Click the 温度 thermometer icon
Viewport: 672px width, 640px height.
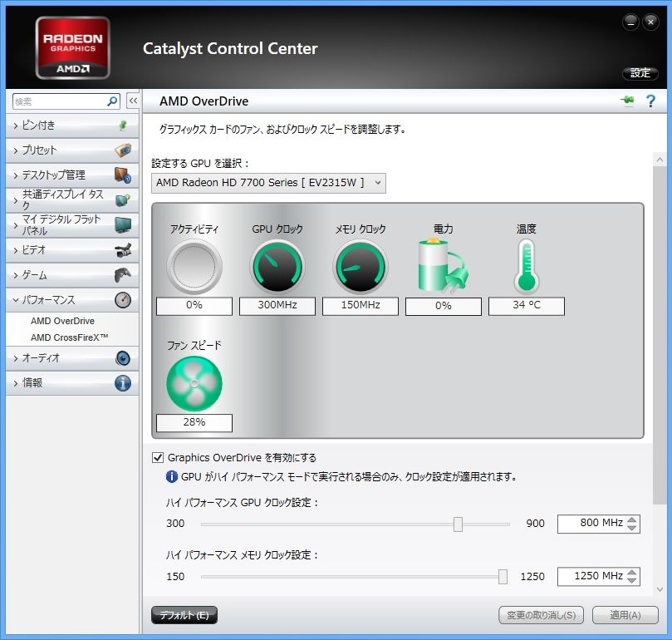pos(527,265)
